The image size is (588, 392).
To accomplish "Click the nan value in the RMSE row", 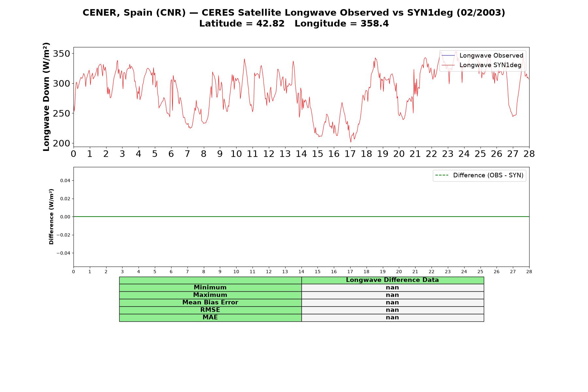I will tap(392, 310).
